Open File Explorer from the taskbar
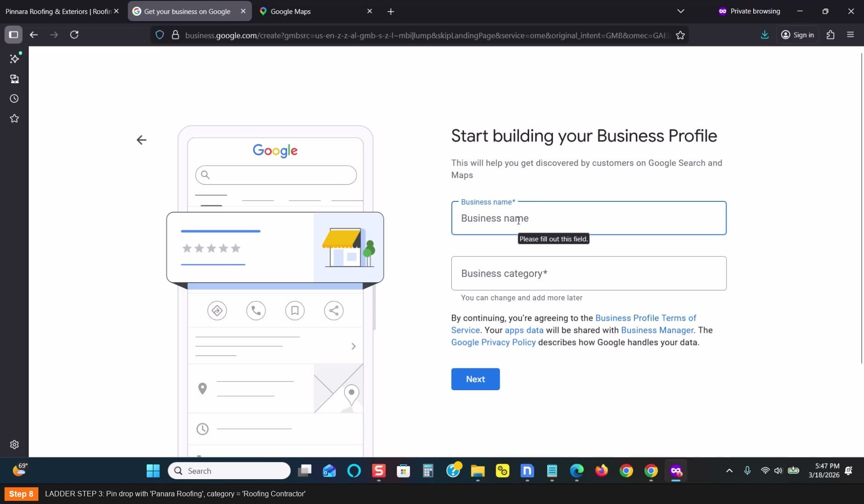864x504 pixels. [478, 471]
